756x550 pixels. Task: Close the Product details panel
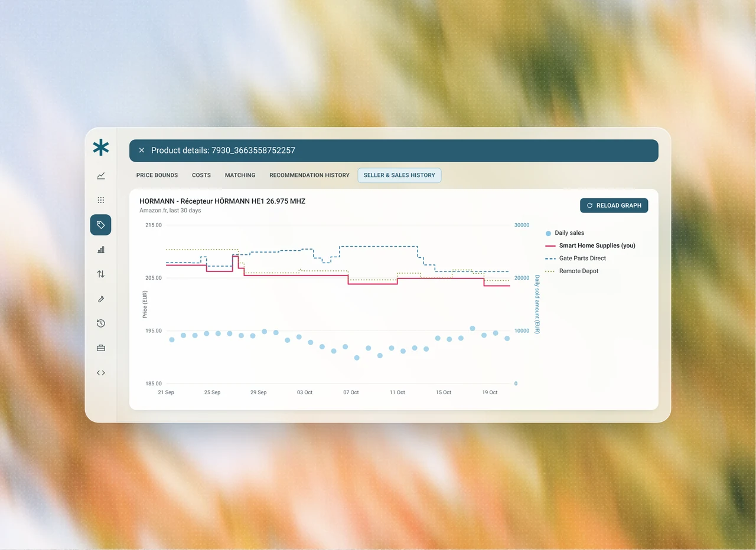click(x=142, y=150)
